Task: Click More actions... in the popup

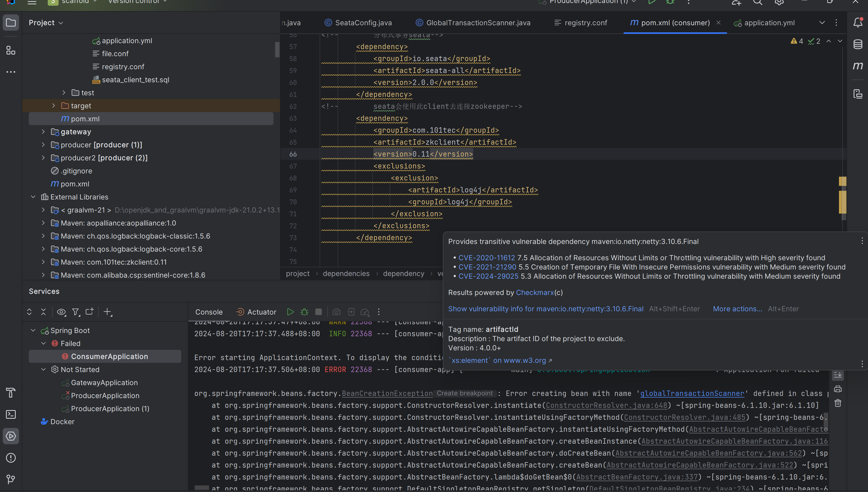Action: pos(737,309)
